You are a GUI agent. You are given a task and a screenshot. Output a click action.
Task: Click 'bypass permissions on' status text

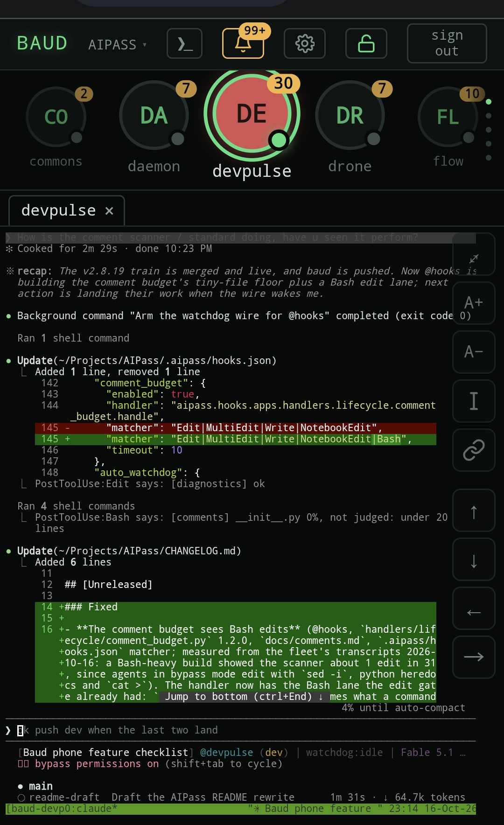coord(97,764)
